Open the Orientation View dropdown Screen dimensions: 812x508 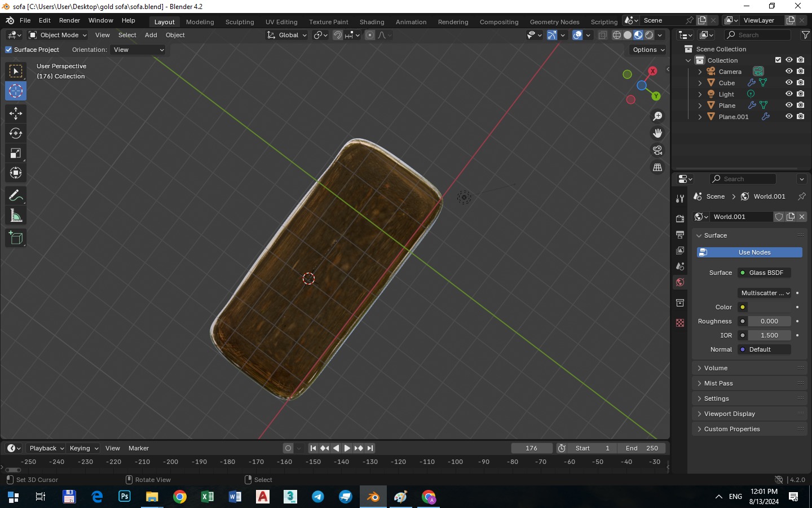138,50
